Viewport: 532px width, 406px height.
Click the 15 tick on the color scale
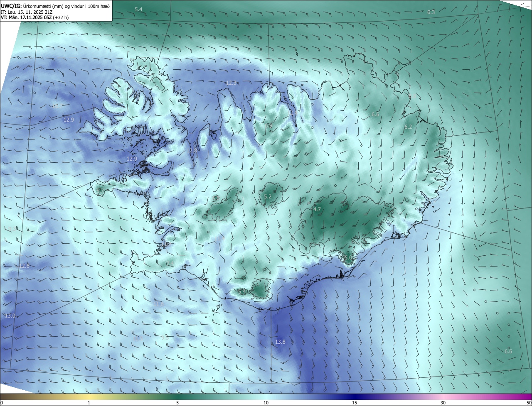click(x=355, y=403)
